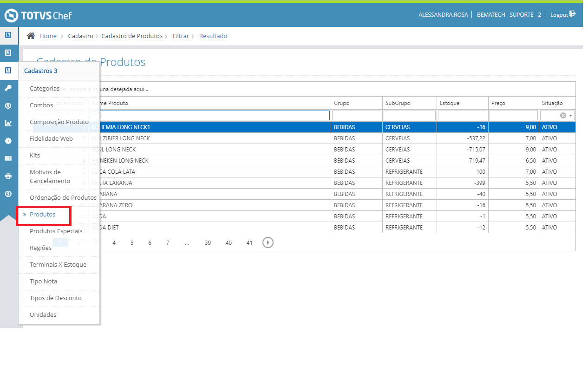Click the Logout link
The height and width of the screenshot is (380, 588).
(x=559, y=14)
